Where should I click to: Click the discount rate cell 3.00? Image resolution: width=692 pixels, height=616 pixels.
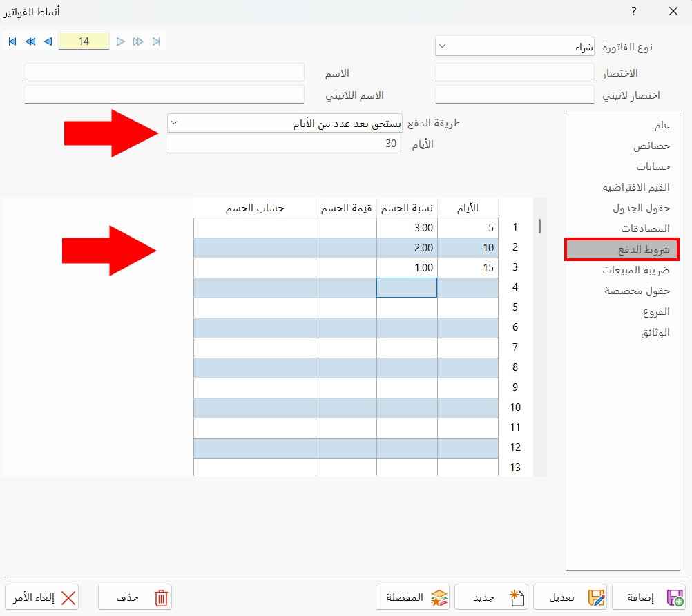407,228
